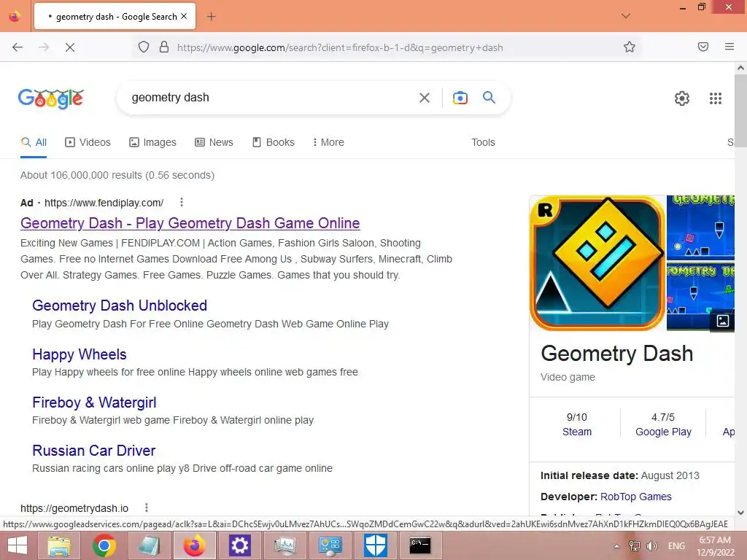Image resolution: width=747 pixels, height=560 pixels.
Task: Click the Google holiday logo
Action: [x=51, y=98]
